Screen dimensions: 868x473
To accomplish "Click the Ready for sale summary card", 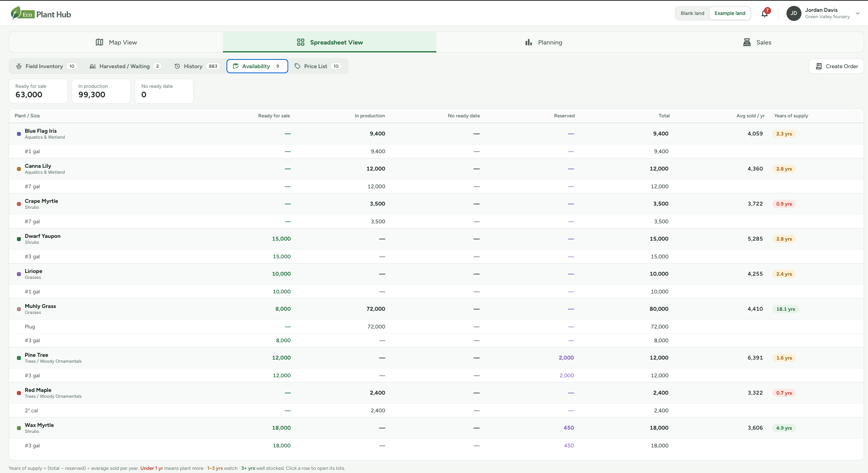I will pos(38,91).
